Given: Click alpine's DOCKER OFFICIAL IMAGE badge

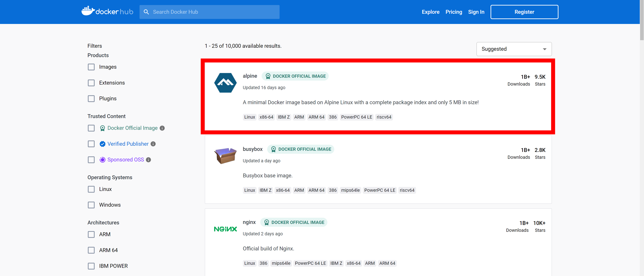Looking at the screenshot, I should click(295, 76).
